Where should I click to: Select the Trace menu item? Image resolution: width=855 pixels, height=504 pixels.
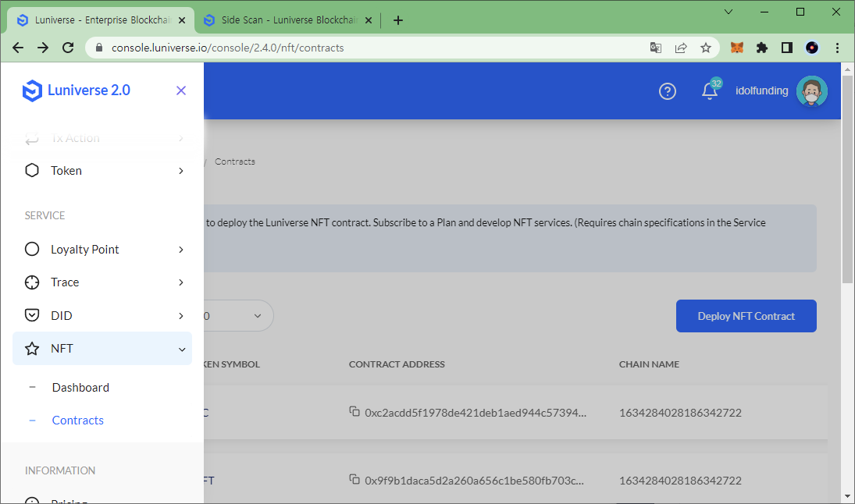tap(102, 282)
